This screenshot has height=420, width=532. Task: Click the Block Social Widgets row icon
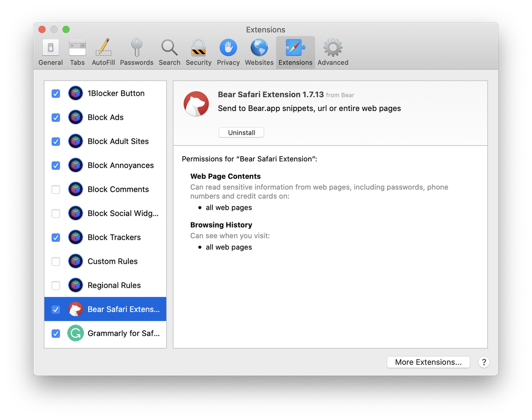(x=76, y=214)
